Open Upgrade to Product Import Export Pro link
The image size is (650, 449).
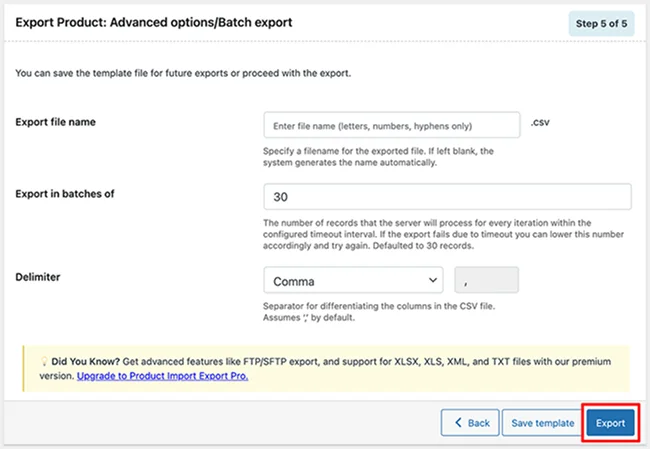click(x=162, y=376)
